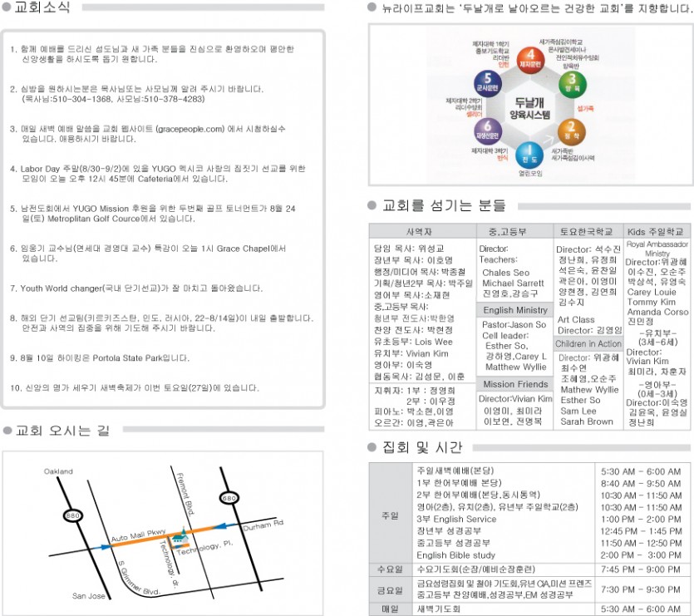Viewport: 694px width, 616px height.
Task: Click the San Jose label on the map
Action: 89,596
